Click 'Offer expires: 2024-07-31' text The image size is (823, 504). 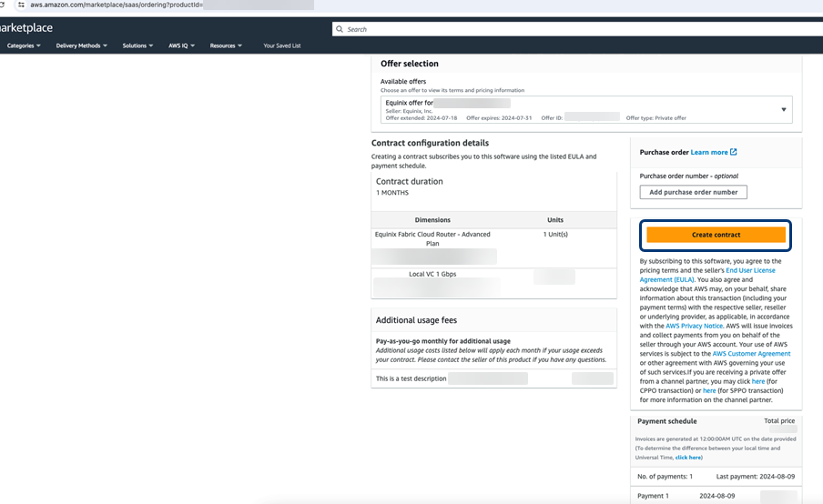point(499,118)
